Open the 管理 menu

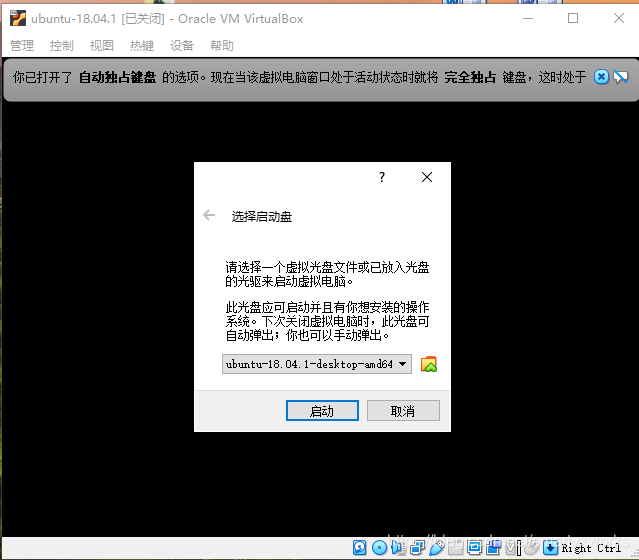(22, 45)
